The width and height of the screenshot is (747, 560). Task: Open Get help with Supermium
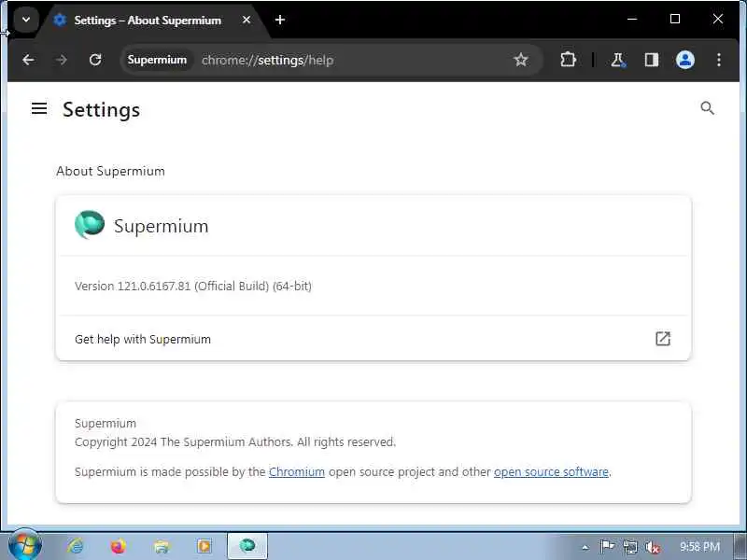point(373,339)
